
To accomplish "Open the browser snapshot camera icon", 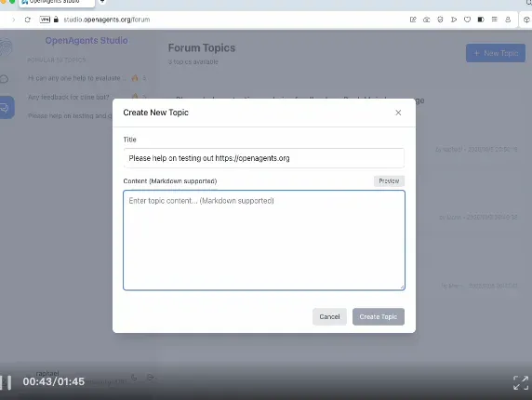I will (427, 20).
